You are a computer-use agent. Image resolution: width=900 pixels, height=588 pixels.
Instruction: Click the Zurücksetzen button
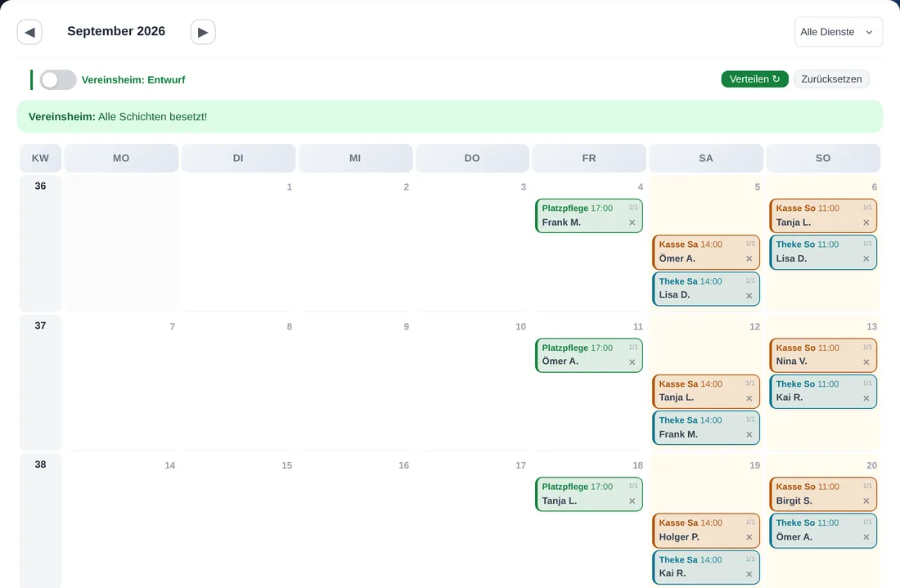pos(831,79)
